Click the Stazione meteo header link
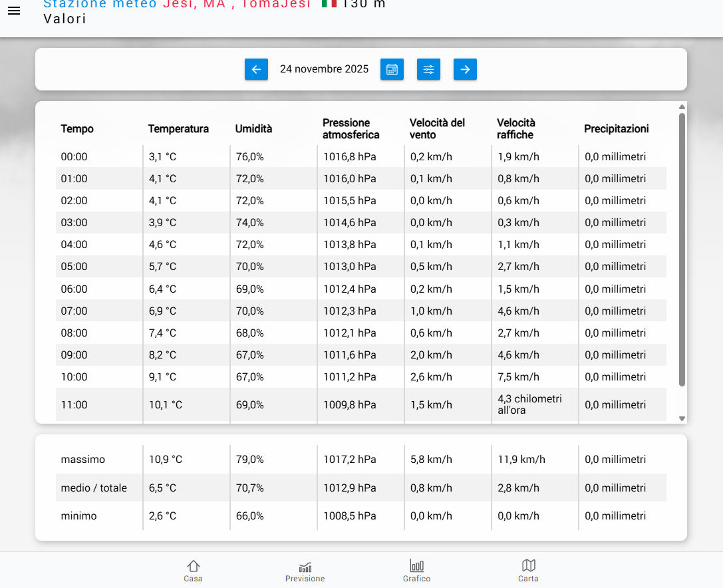The width and height of the screenshot is (723, 588). [100, 4]
